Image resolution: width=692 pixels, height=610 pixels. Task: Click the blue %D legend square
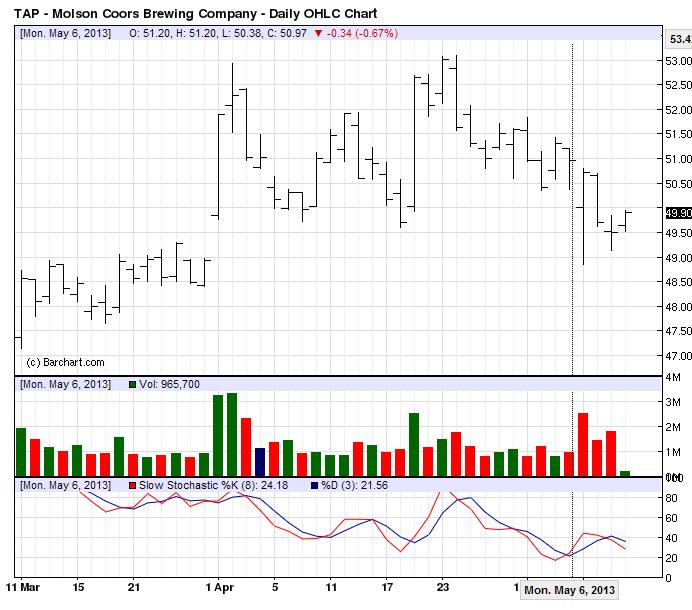[x=314, y=486]
